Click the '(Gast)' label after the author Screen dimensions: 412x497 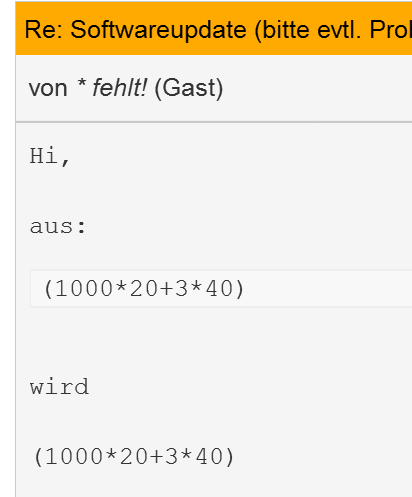pyautogui.click(x=189, y=89)
